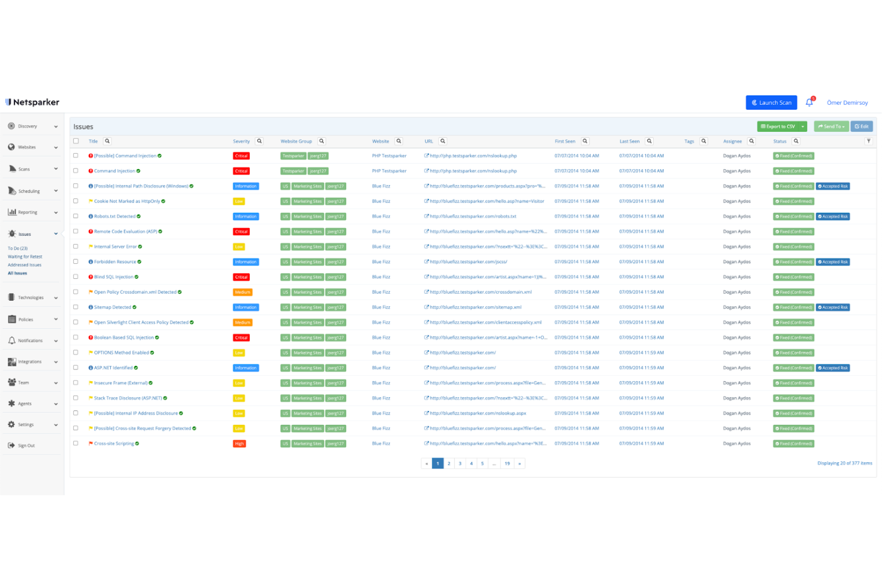
Task: Click the search icon beside the URL column
Action: [443, 141]
